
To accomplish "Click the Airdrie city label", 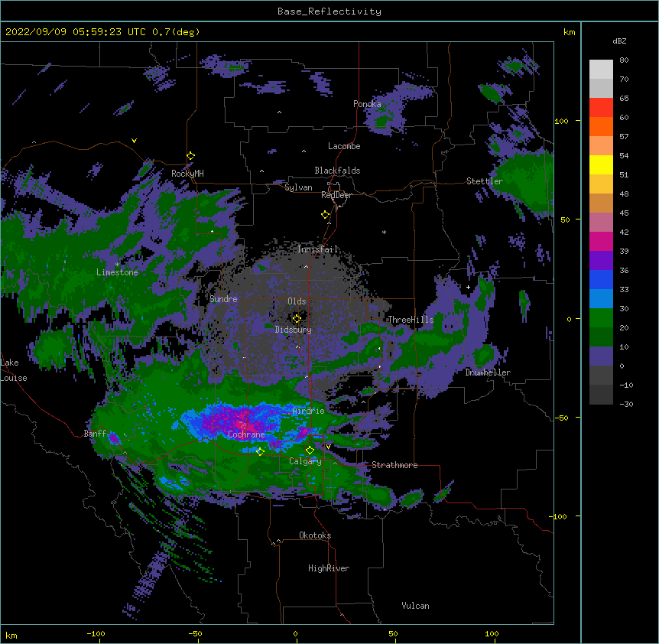I will pos(308,411).
